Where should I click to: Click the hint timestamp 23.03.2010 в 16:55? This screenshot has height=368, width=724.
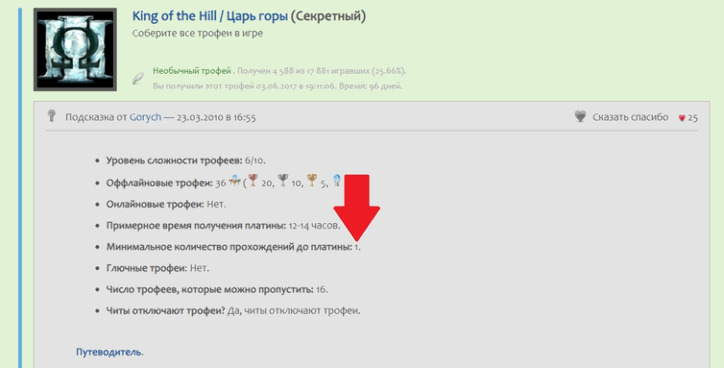tap(216, 117)
